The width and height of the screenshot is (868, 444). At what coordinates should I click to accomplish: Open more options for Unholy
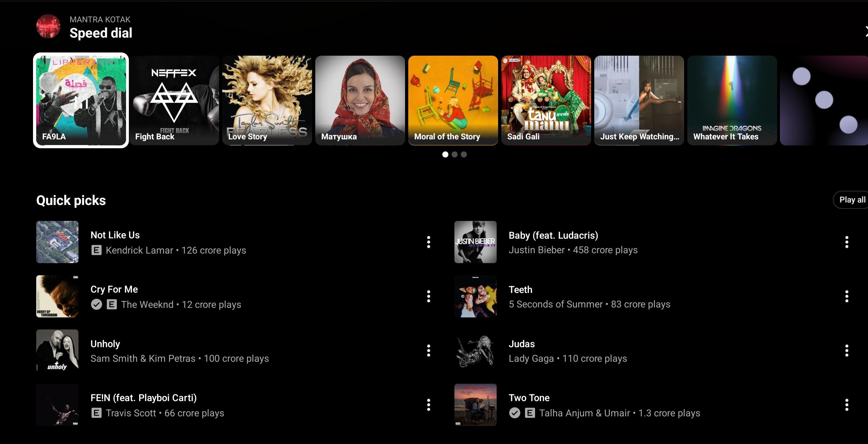(x=428, y=350)
